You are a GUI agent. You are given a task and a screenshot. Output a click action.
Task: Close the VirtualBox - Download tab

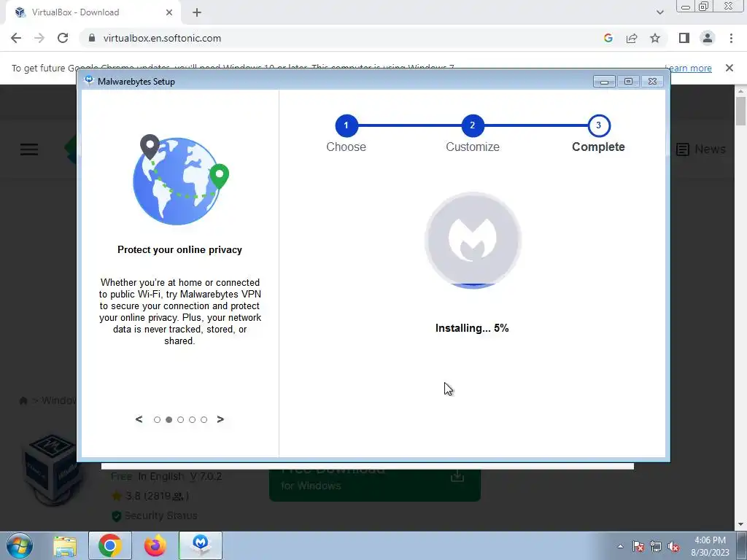pos(169,12)
